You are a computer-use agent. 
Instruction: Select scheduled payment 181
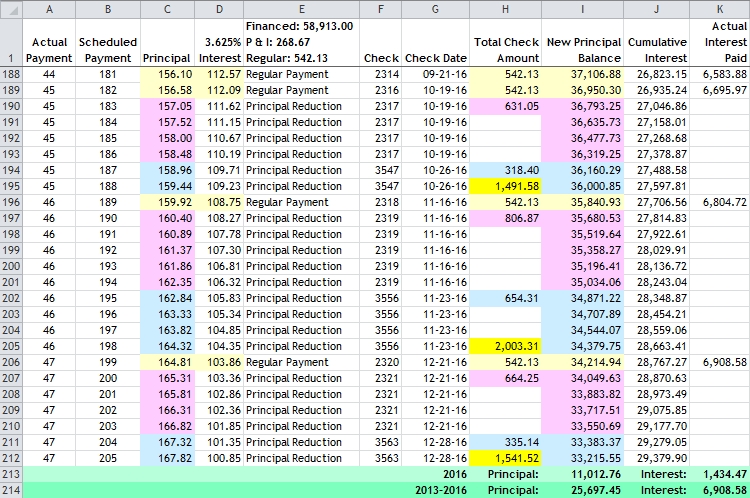click(x=108, y=74)
